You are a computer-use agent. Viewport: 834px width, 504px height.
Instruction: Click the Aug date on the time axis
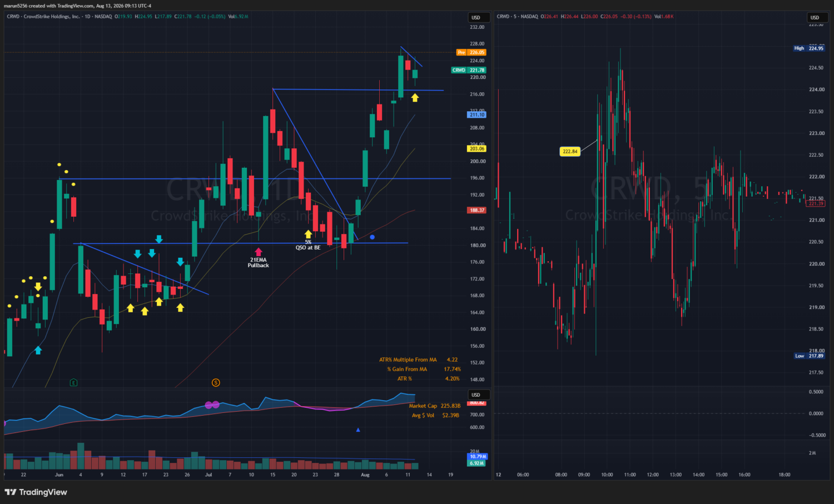[x=365, y=475]
